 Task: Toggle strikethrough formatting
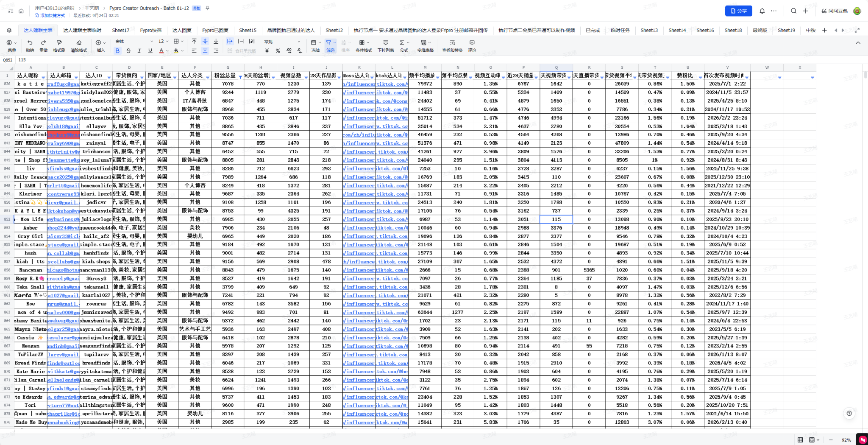click(x=128, y=51)
